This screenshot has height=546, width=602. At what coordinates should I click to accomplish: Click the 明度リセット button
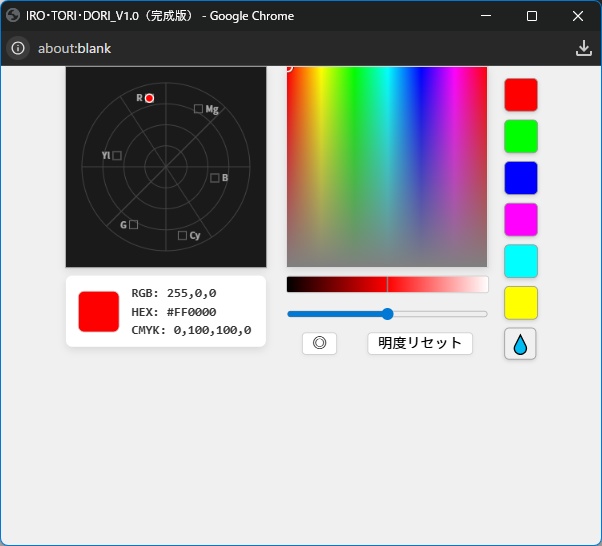click(420, 343)
